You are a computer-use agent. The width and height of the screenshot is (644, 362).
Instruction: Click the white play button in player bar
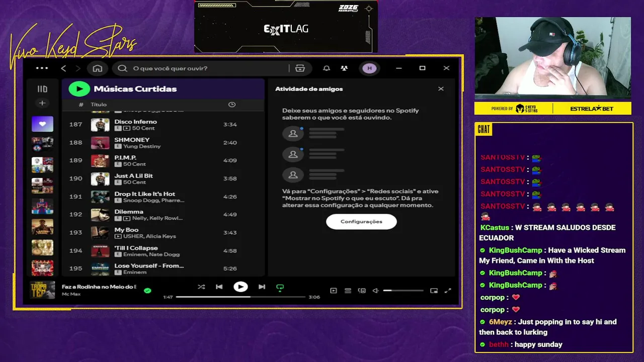(240, 287)
